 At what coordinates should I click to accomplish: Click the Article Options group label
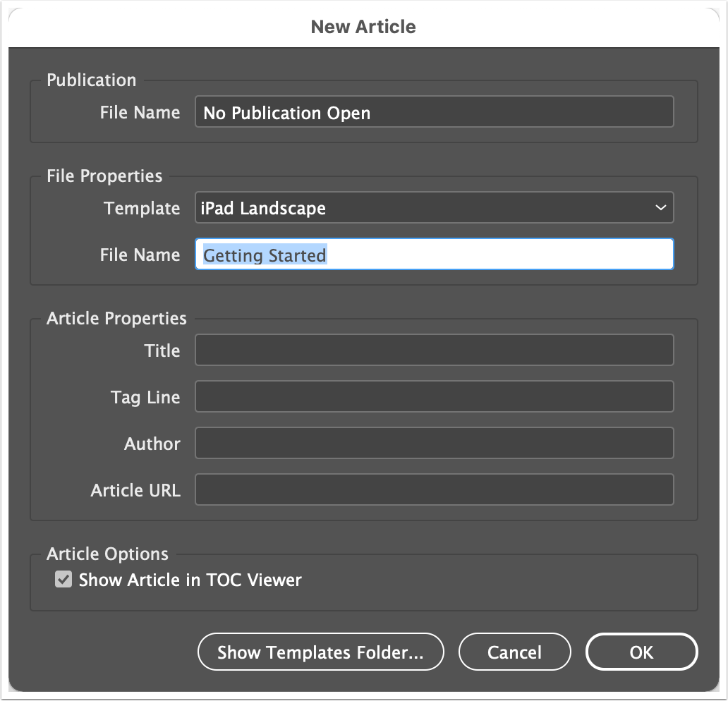[x=107, y=554]
